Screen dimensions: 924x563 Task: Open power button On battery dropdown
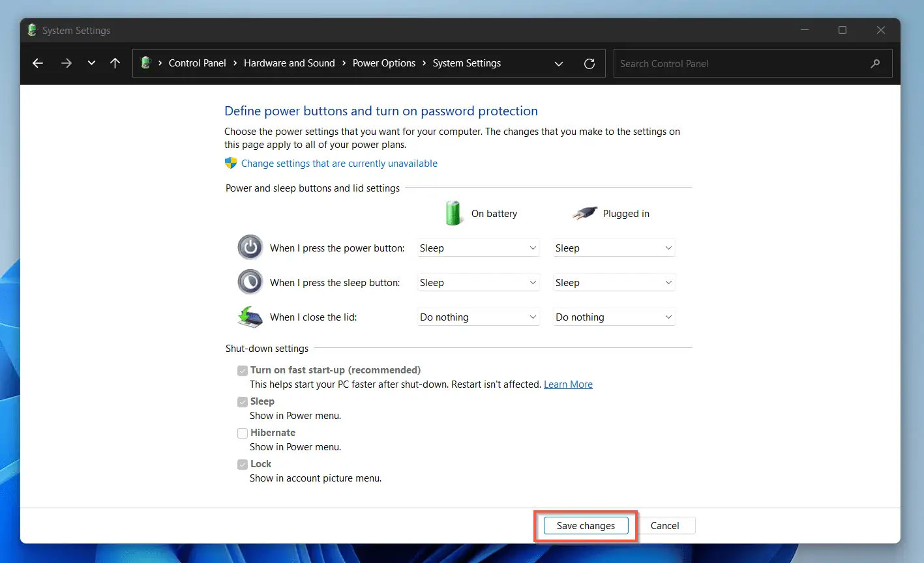(x=479, y=248)
